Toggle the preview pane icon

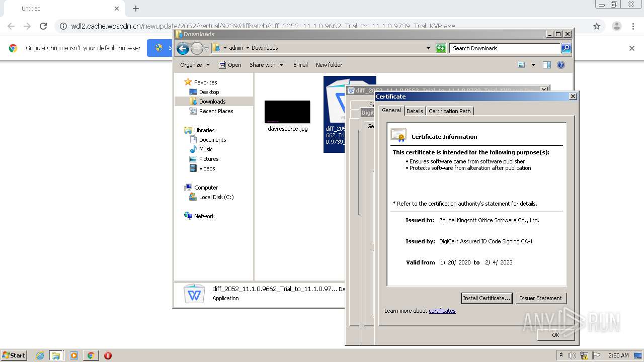pos(547,65)
